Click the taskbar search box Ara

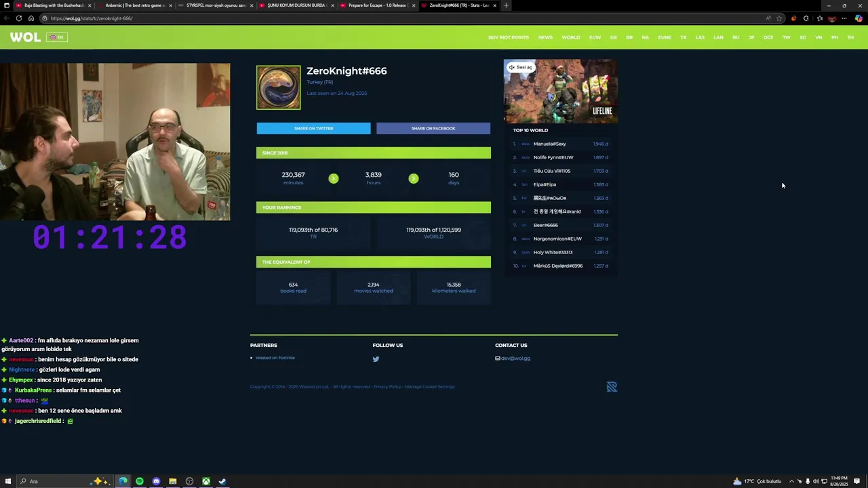click(x=64, y=481)
